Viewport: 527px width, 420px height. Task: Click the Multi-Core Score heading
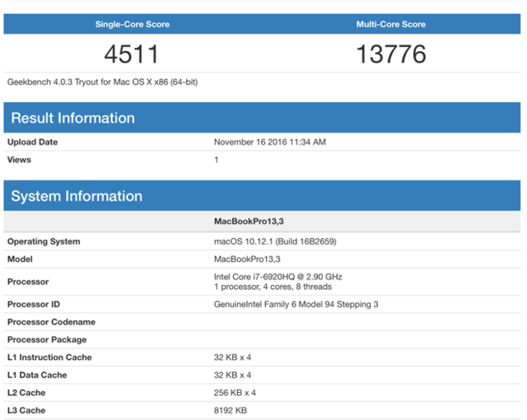pyautogui.click(x=391, y=24)
